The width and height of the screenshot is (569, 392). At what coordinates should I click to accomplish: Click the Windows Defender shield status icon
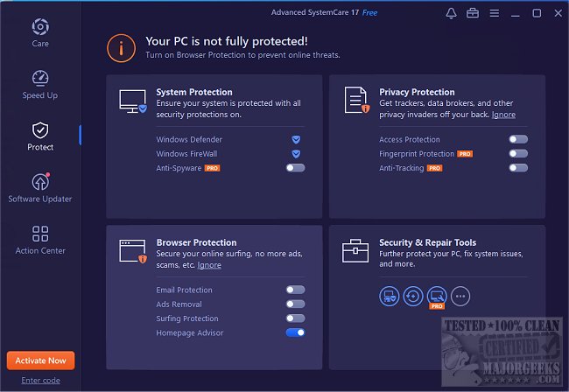[x=296, y=139]
